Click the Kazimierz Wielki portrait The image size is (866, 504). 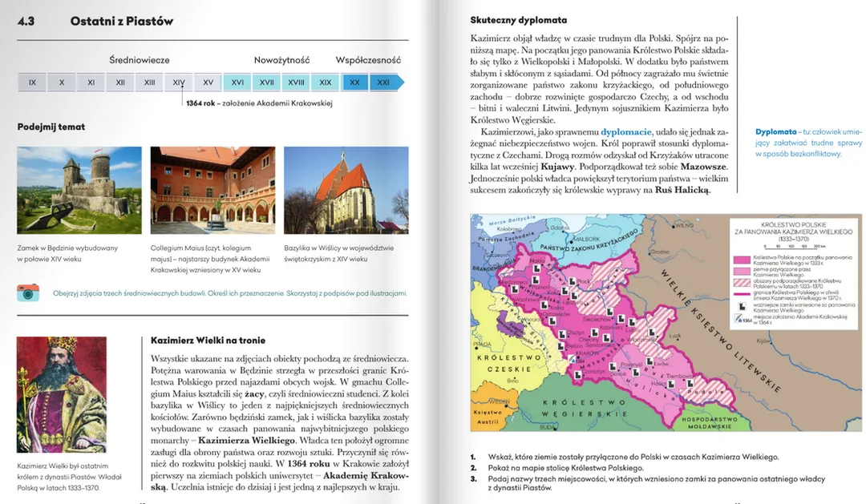tap(61, 395)
